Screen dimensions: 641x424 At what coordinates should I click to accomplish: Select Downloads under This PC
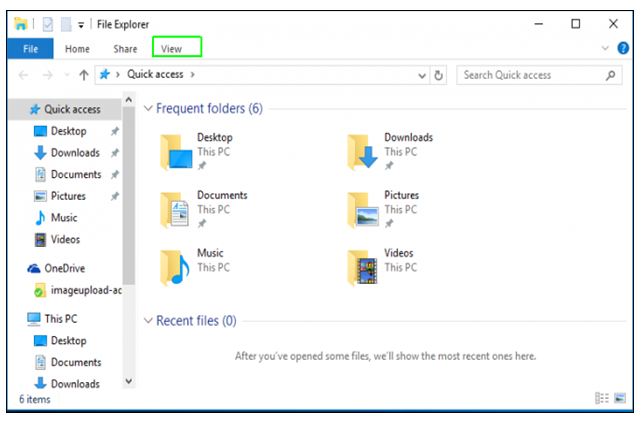coord(75,384)
